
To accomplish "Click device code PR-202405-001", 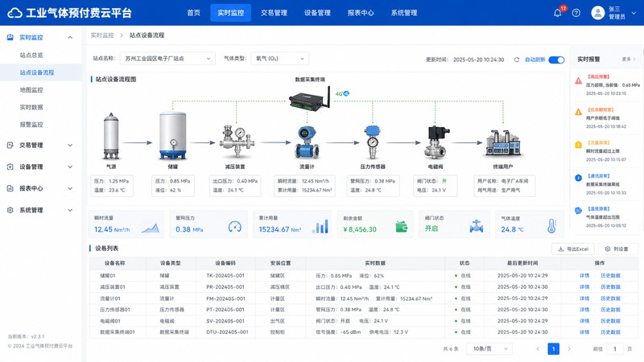I will 225,287.
